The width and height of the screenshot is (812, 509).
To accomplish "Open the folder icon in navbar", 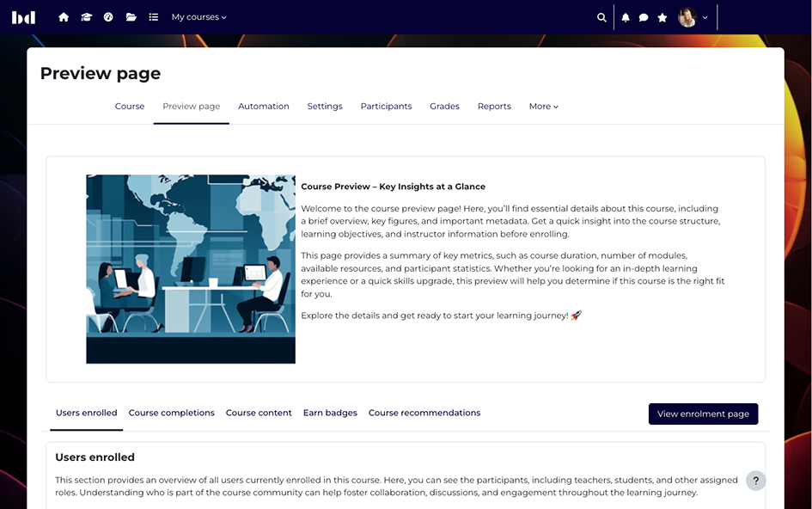I will point(131,17).
